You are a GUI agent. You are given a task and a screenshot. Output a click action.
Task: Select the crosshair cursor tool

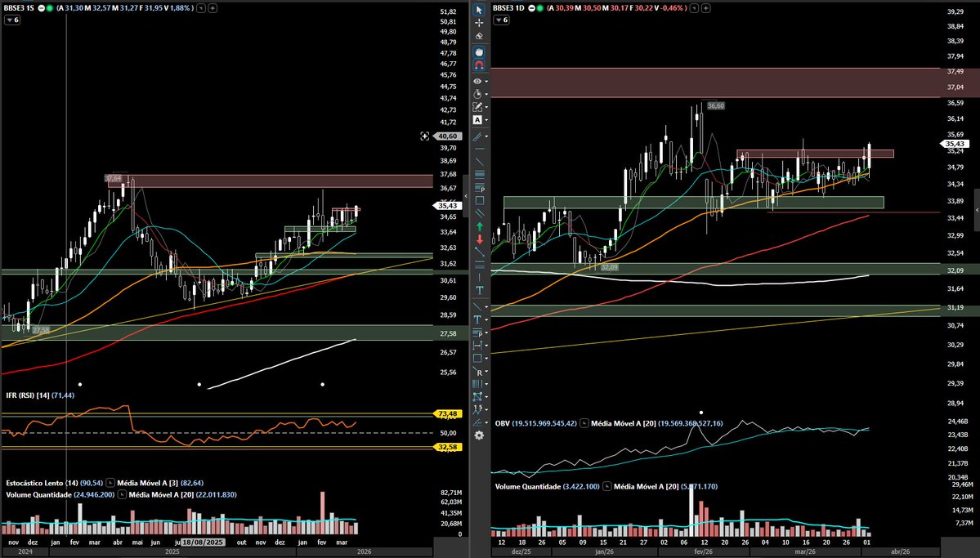tap(479, 23)
